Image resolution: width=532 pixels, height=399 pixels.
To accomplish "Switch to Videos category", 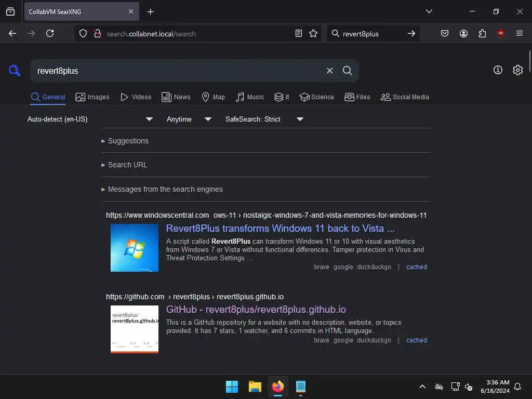I will coord(136,97).
